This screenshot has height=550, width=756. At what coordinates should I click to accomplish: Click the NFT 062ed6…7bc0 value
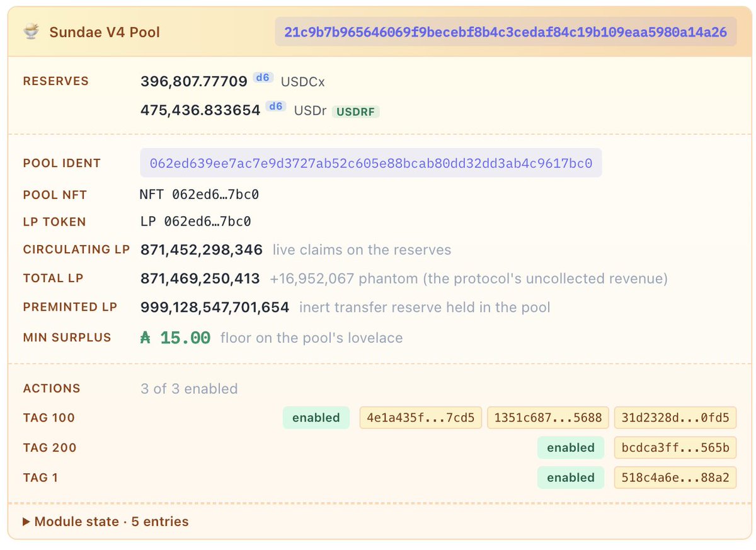(199, 195)
